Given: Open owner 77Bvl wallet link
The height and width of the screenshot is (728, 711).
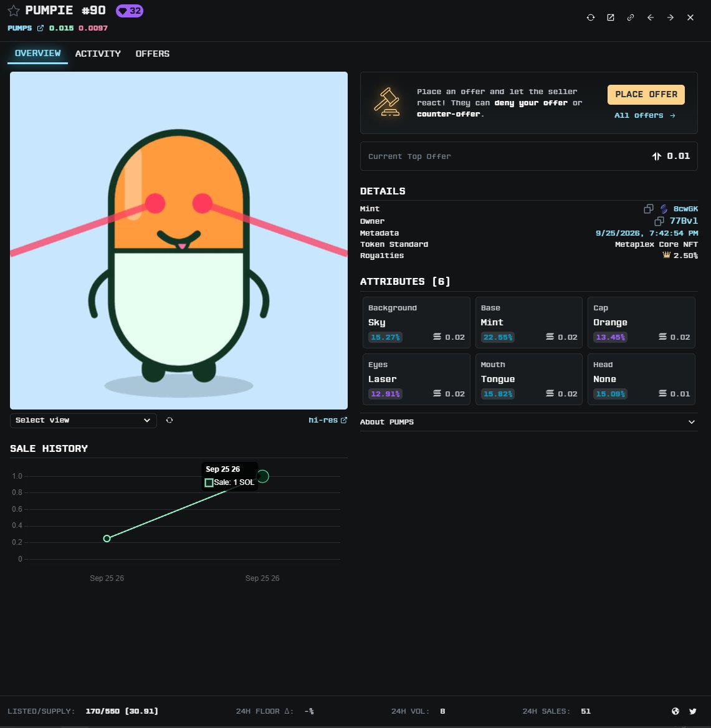Looking at the screenshot, I should coord(684,221).
